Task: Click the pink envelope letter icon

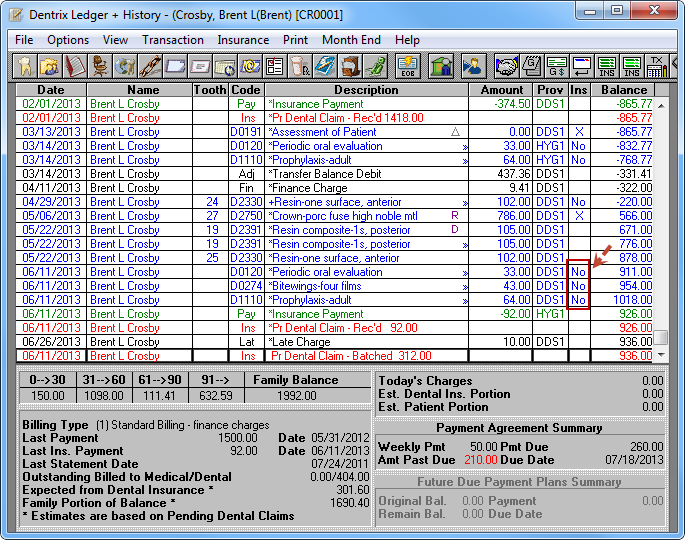Action: click(x=200, y=66)
